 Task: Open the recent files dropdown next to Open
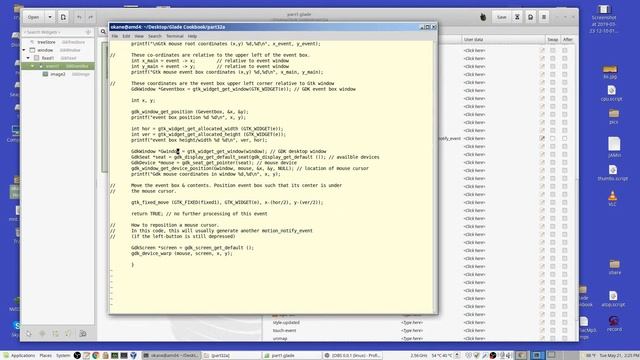(50, 17)
